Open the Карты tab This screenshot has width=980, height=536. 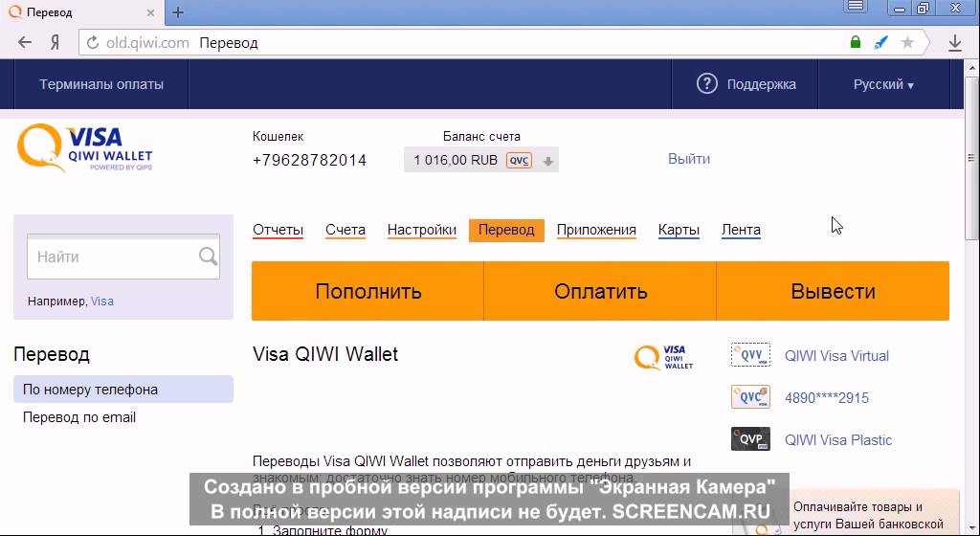point(679,230)
